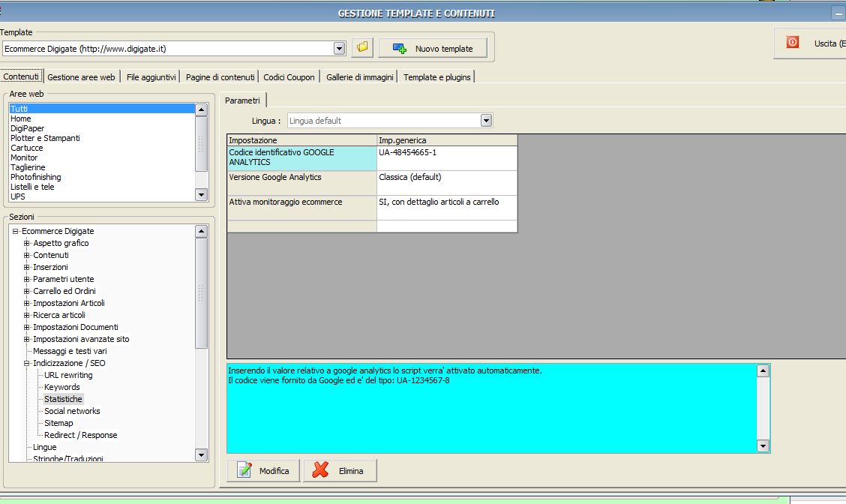Expand the Parametri utente node
Screen dimensions: 846x504
coord(26,279)
